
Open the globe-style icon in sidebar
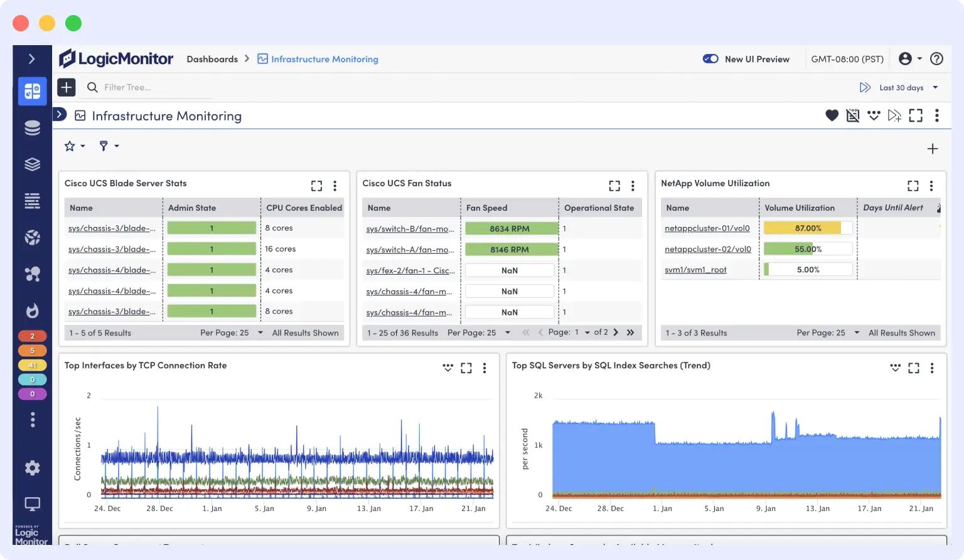point(32,237)
